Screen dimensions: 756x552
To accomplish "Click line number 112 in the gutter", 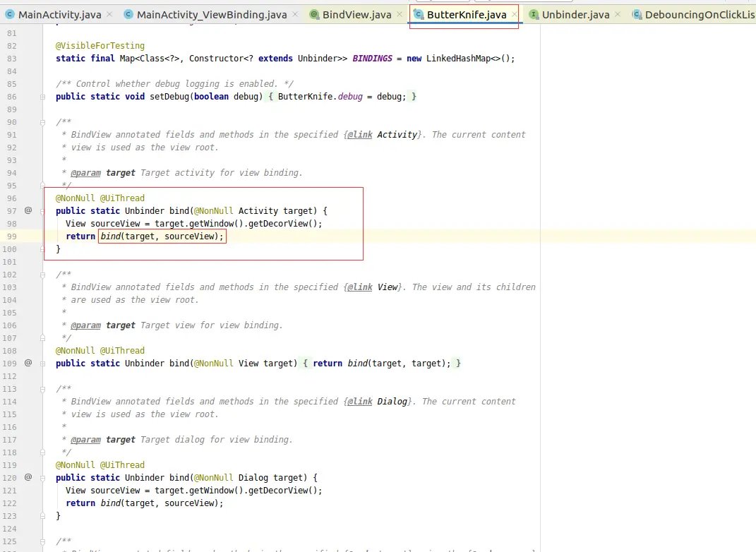I will [9, 376].
